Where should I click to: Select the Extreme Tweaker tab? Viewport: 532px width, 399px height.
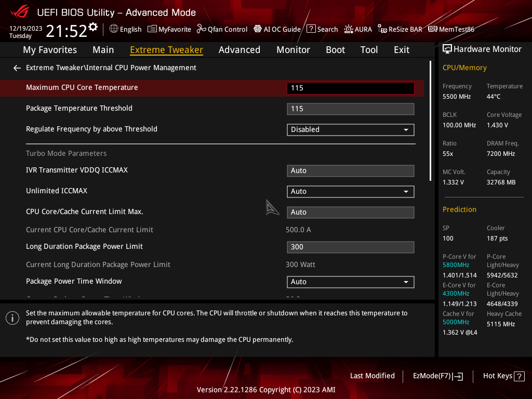tap(167, 50)
